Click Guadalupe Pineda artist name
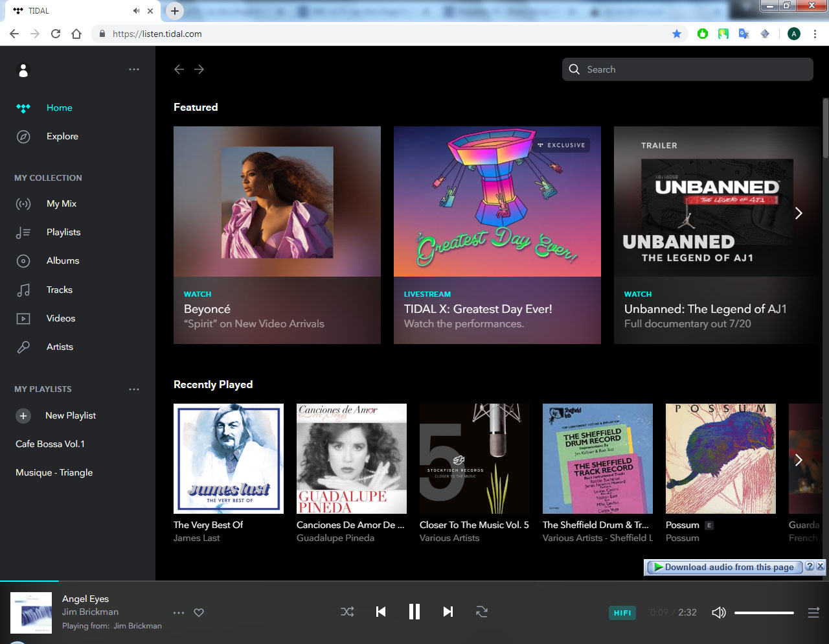829x644 pixels. click(335, 538)
